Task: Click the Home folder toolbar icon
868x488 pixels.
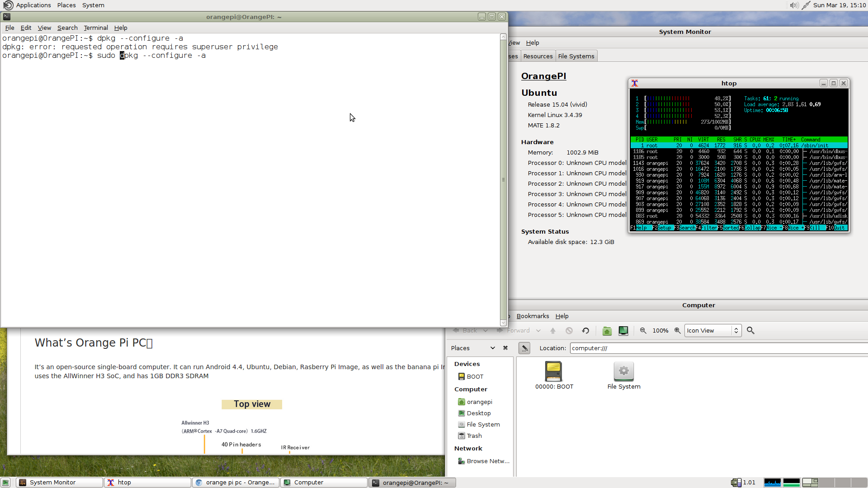Action: (607, 331)
